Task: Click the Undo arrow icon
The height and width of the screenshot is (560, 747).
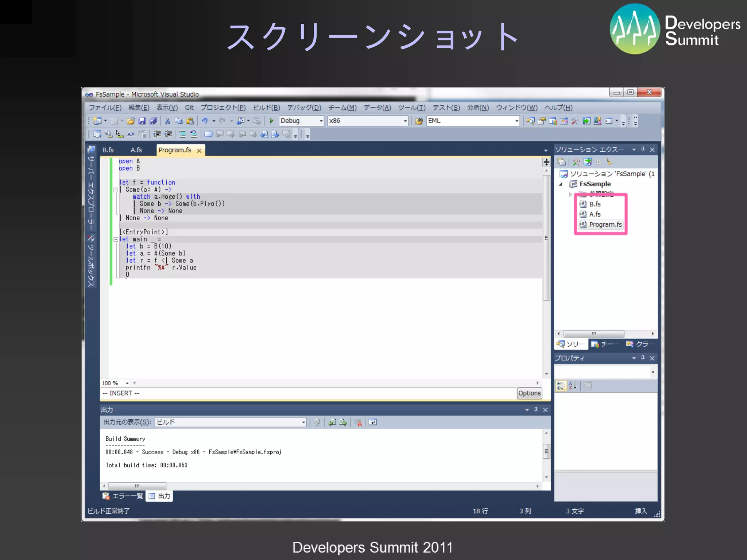Action: point(205,121)
